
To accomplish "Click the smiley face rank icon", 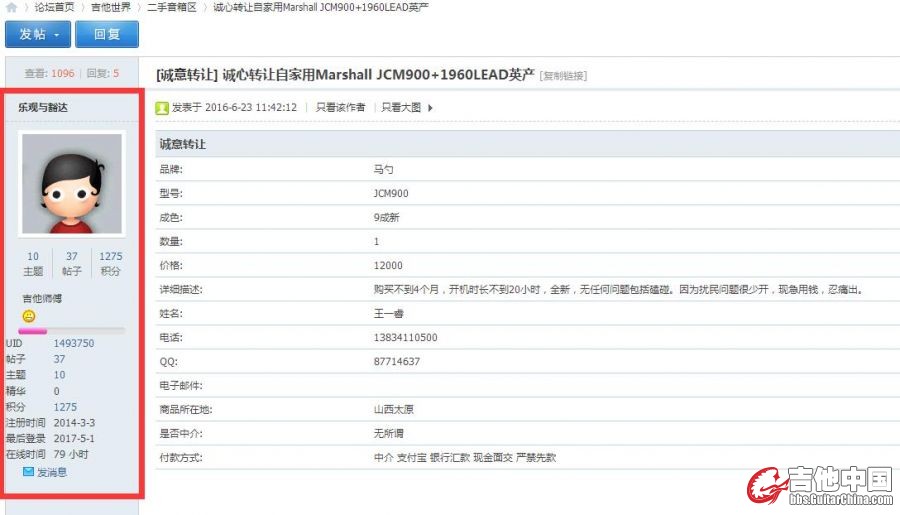I will click(x=29, y=316).
